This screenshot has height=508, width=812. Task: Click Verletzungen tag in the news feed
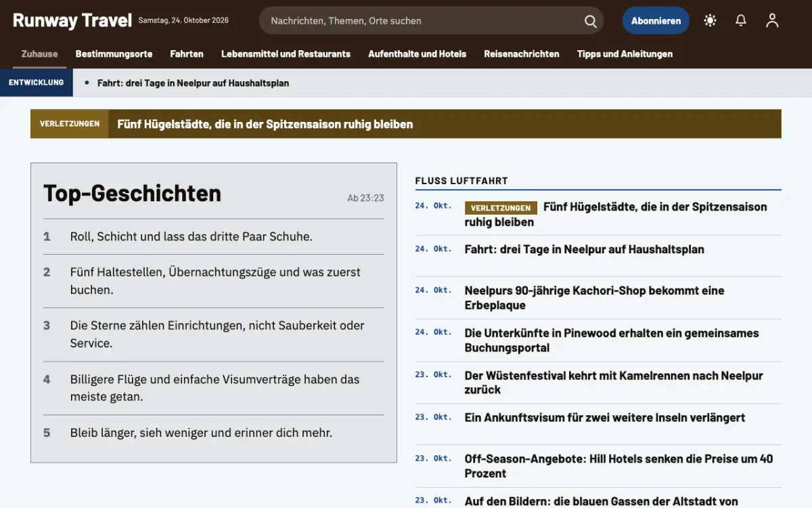[501, 208]
